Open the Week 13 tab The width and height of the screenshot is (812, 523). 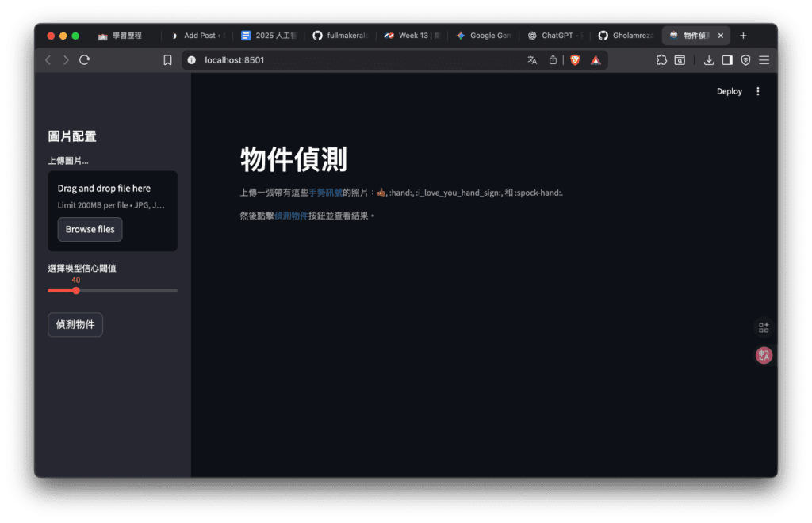[x=412, y=36]
